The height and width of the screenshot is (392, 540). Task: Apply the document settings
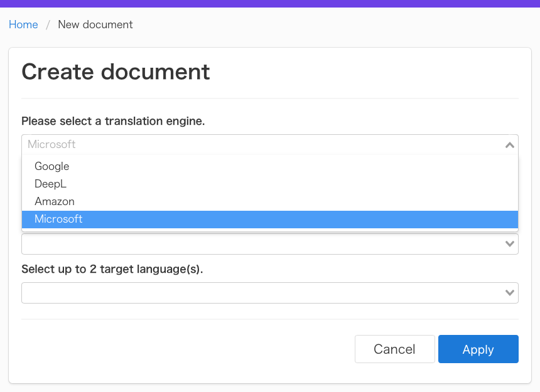click(x=478, y=349)
